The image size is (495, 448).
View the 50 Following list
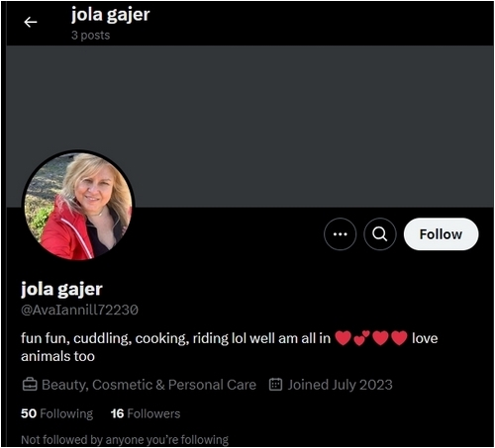56,413
